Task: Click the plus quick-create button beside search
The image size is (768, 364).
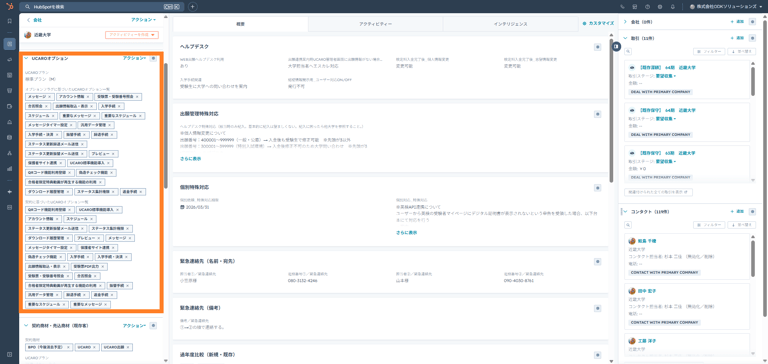Action: pyautogui.click(x=192, y=6)
